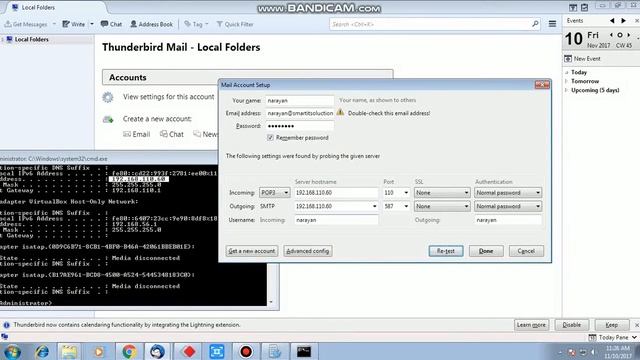640x360 pixels.
Task: Open the Address Book
Action: click(x=151, y=24)
